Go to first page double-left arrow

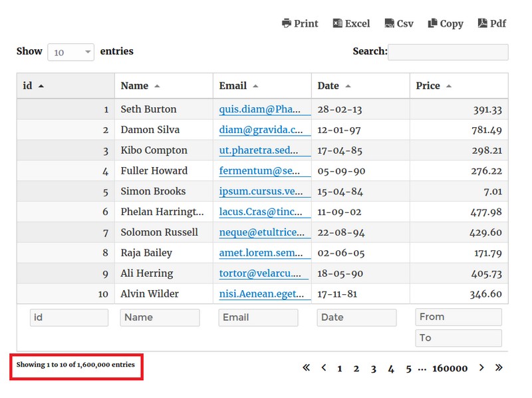click(307, 367)
